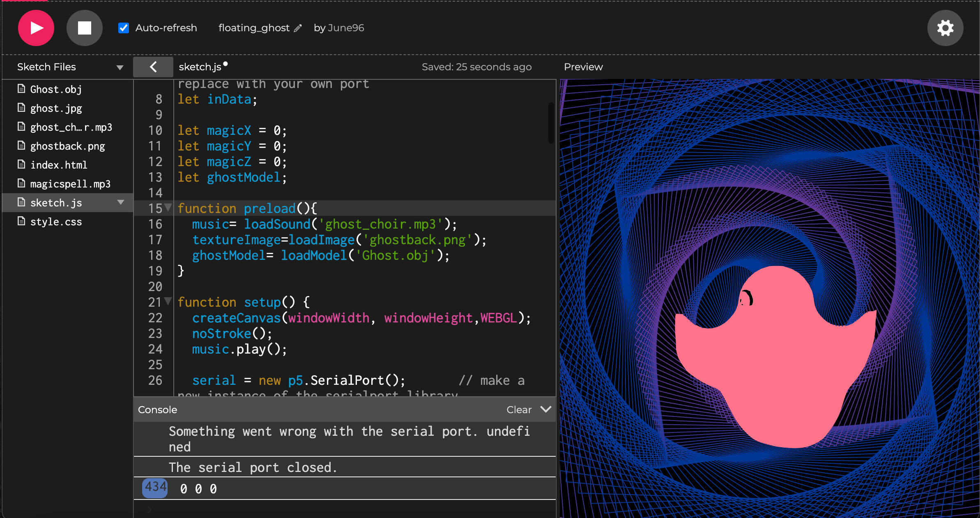The image size is (980, 518).
Task: Click the editor vertical scrollbar thumb
Action: (551, 123)
